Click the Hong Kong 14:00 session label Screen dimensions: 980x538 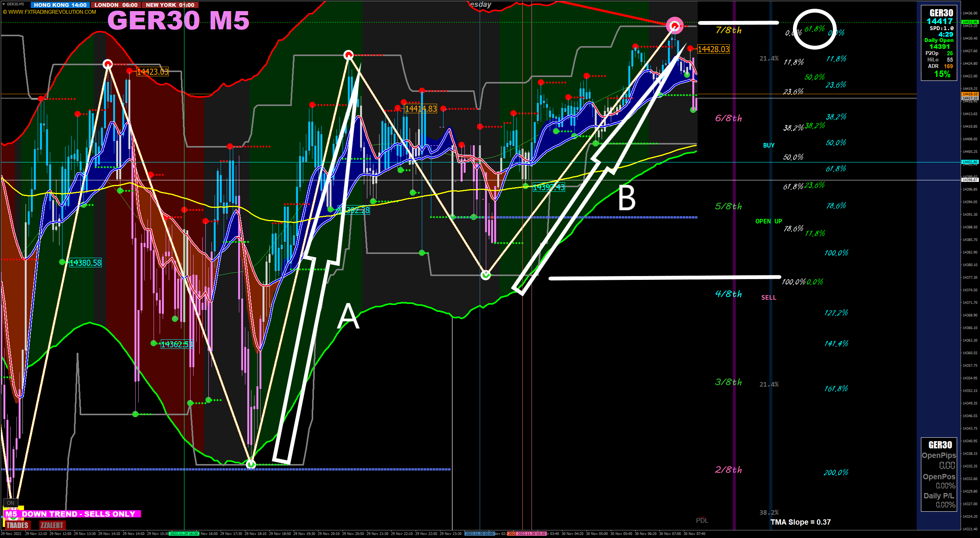tap(60, 5)
